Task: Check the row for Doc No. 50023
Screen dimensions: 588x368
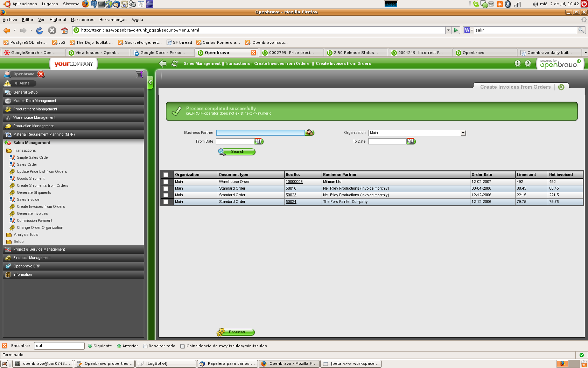Action: pyautogui.click(x=166, y=195)
